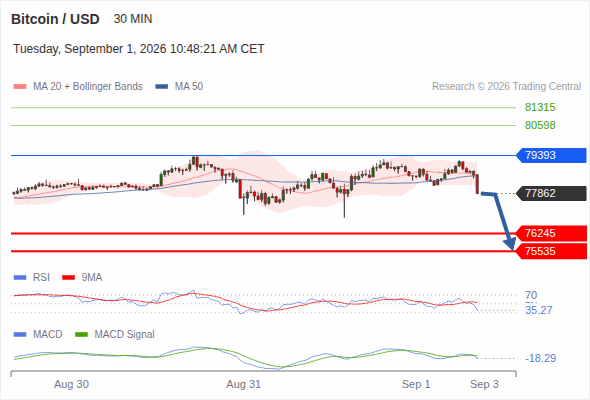Click the RSI legend color swatch
The width and height of the screenshot is (590, 400).
pyautogui.click(x=20, y=278)
